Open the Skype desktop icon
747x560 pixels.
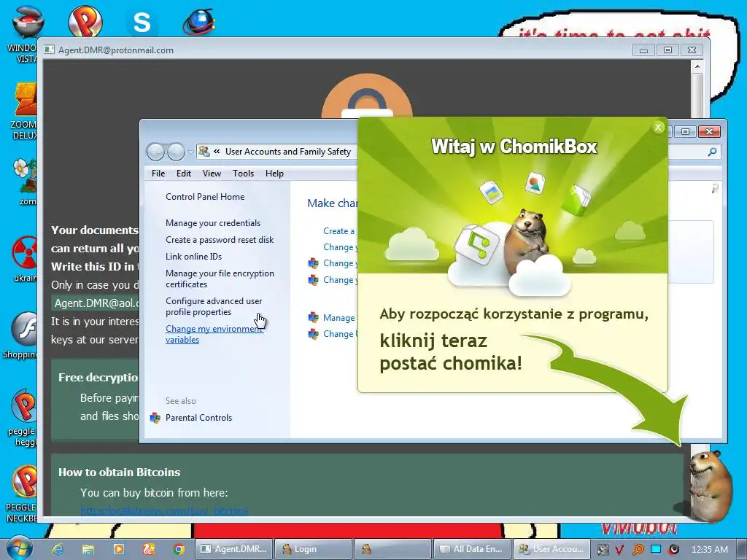tap(142, 22)
